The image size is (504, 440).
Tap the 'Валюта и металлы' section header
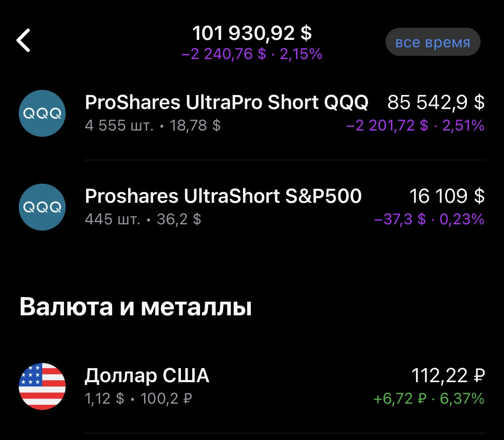tap(136, 307)
